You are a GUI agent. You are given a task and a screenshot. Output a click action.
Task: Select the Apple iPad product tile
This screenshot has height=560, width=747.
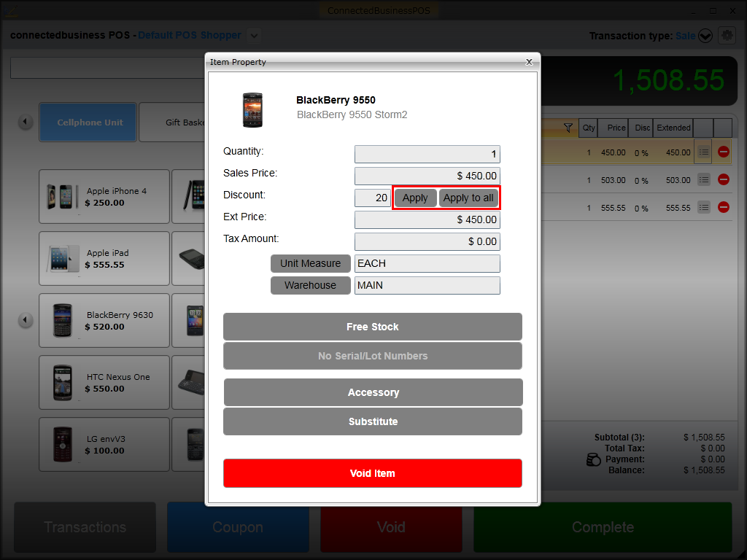[104, 259]
